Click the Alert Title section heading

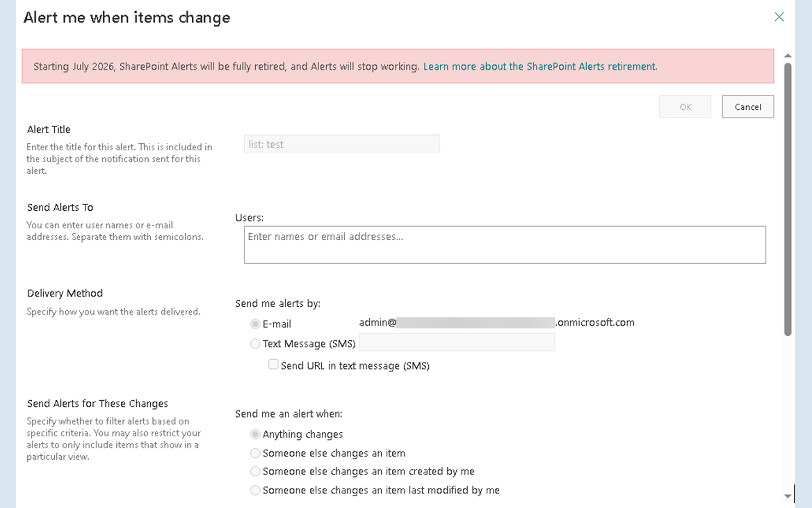pos(49,130)
